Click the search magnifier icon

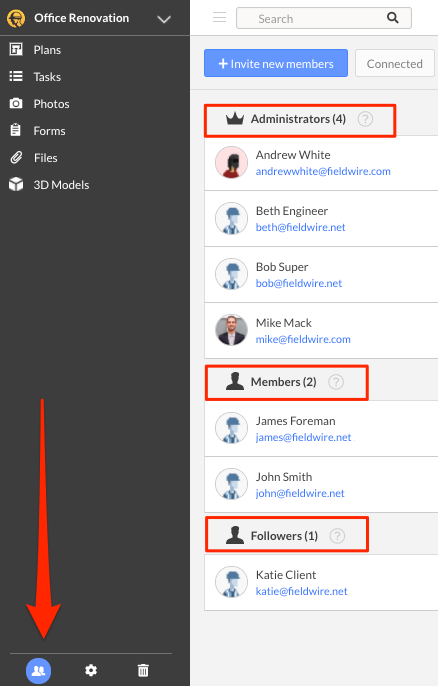[392, 18]
